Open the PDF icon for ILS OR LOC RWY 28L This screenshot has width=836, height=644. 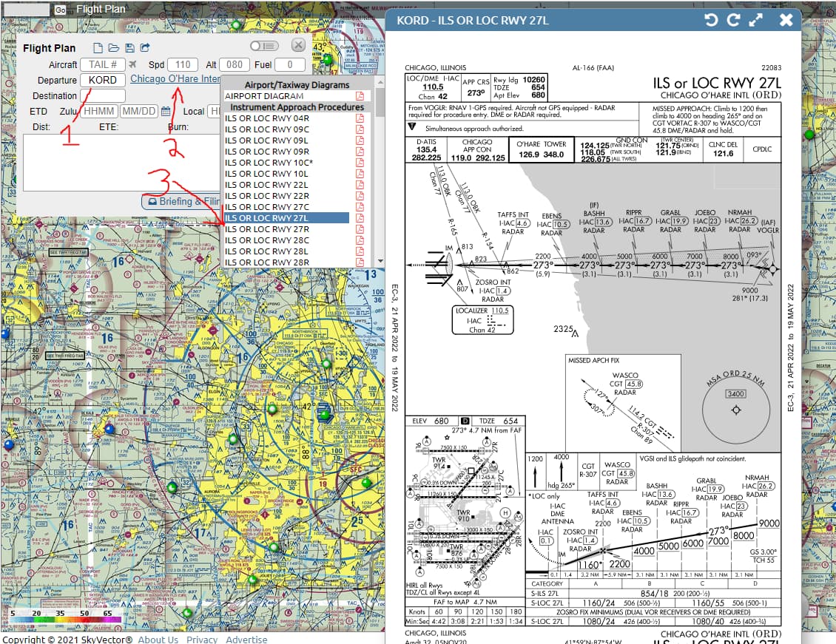pyautogui.click(x=360, y=251)
